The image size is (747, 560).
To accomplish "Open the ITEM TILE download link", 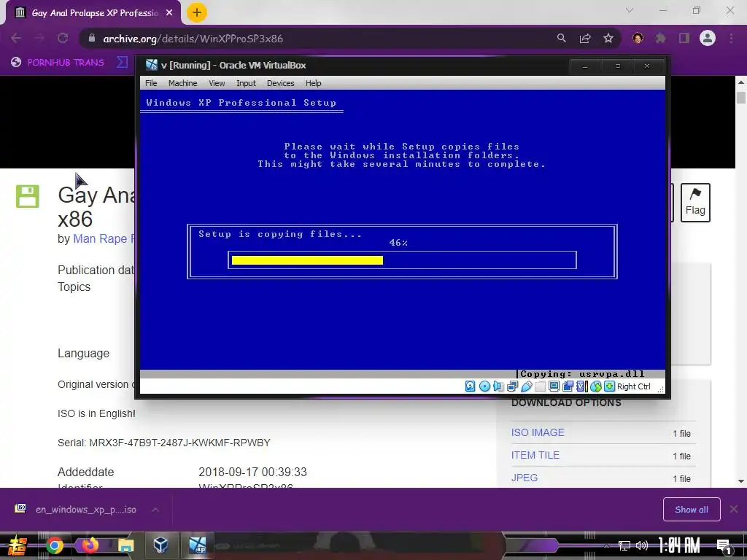I will (535, 455).
